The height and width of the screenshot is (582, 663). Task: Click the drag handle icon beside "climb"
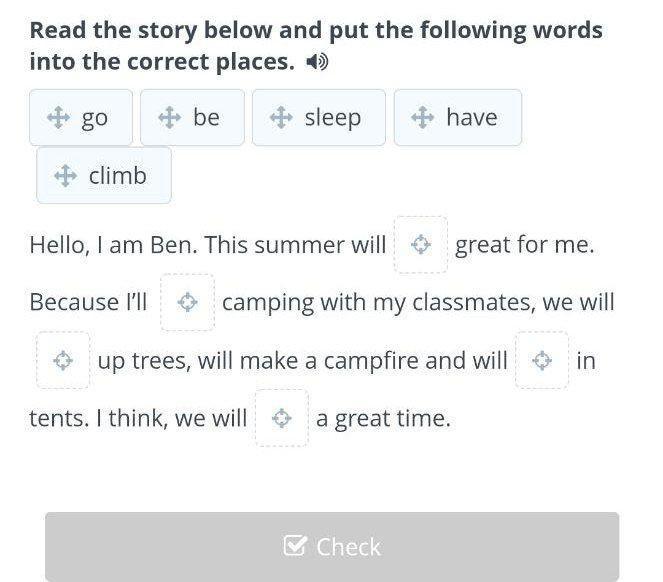pyautogui.click(x=65, y=176)
